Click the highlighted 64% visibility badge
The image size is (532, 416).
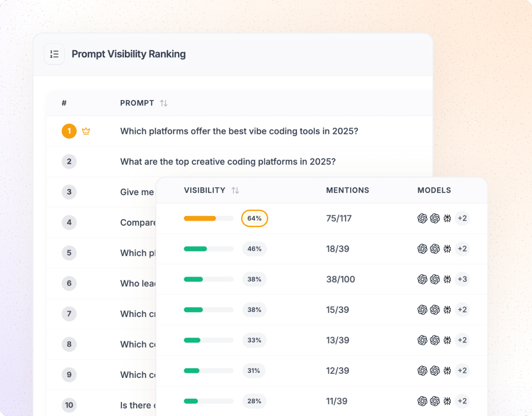coord(254,219)
